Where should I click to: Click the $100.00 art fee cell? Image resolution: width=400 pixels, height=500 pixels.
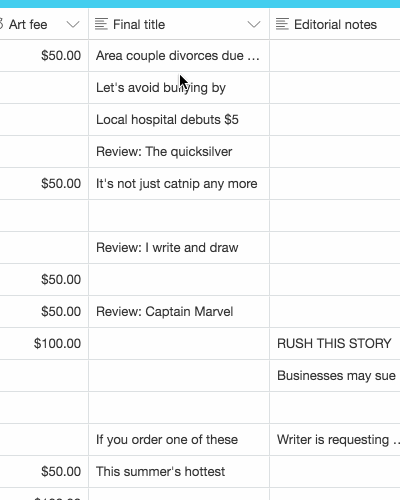pos(44,344)
